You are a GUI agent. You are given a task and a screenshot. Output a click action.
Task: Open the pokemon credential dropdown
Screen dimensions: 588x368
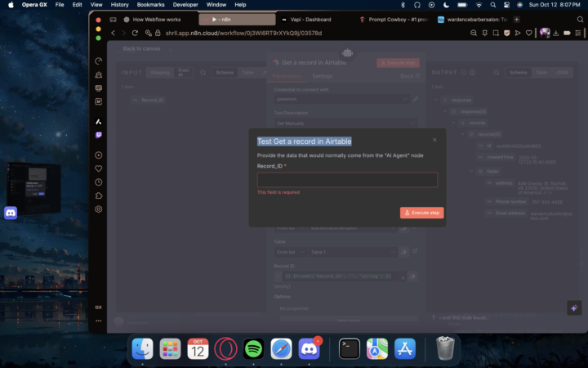pyautogui.click(x=341, y=99)
